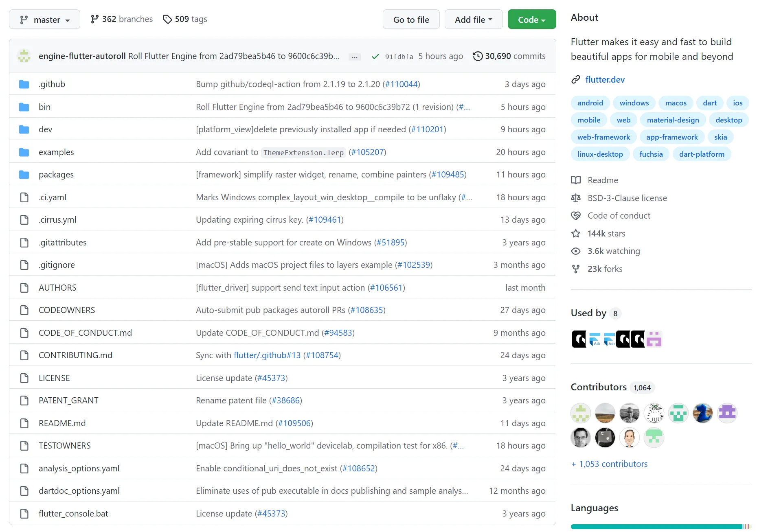The width and height of the screenshot is (757, 532).
Task: Open CODEOWNERS file
Action: click(x=67, y=310)
